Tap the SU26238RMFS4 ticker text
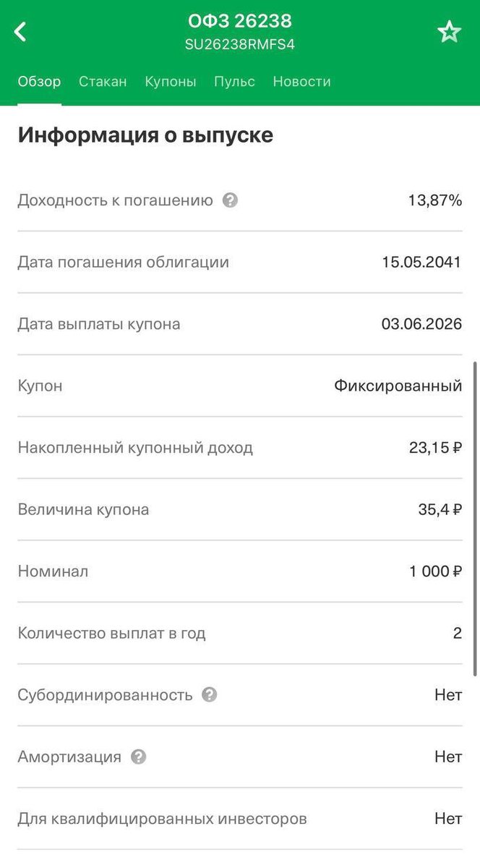Viewport: 480px width, 868px height. tap(240, 43)
